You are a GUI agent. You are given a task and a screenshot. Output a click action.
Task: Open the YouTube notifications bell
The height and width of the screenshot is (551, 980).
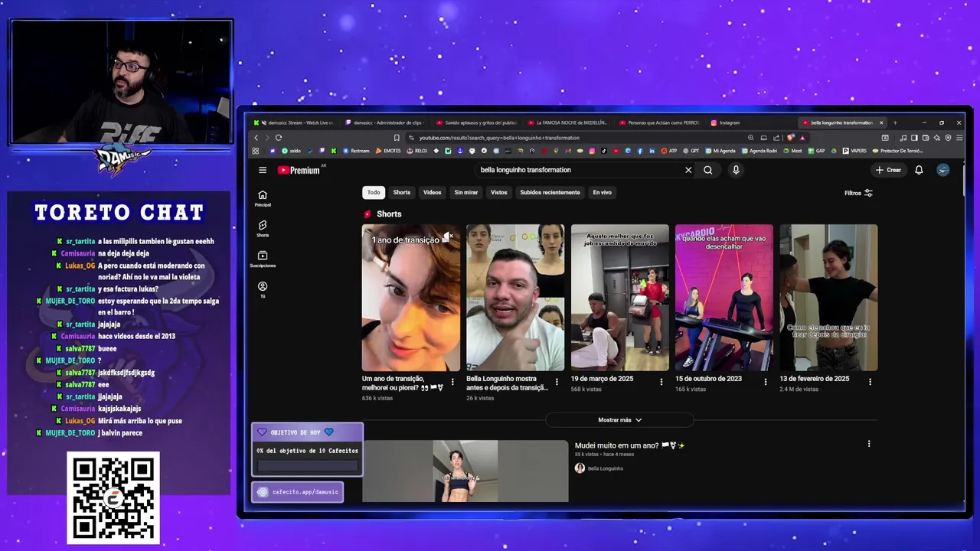[919, 170]
